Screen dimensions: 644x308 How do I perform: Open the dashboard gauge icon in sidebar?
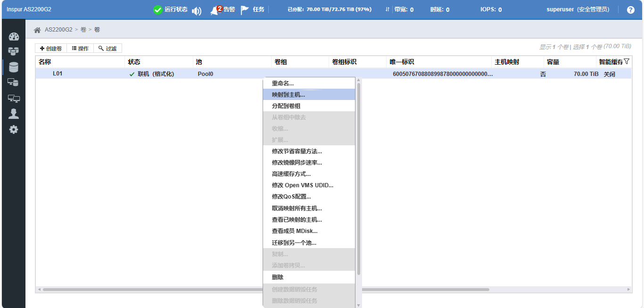click(14, 37)
